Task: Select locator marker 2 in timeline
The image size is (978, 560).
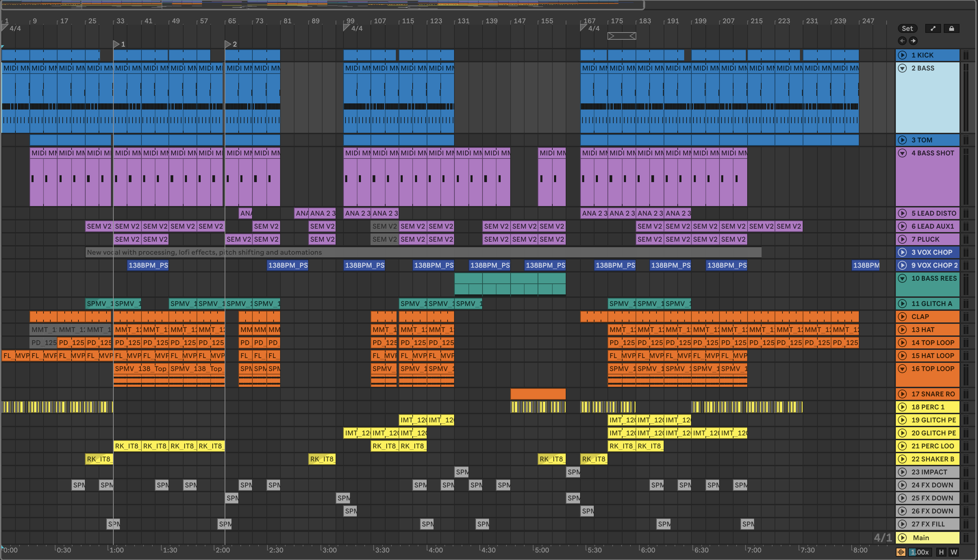Action: coord(228,44)
